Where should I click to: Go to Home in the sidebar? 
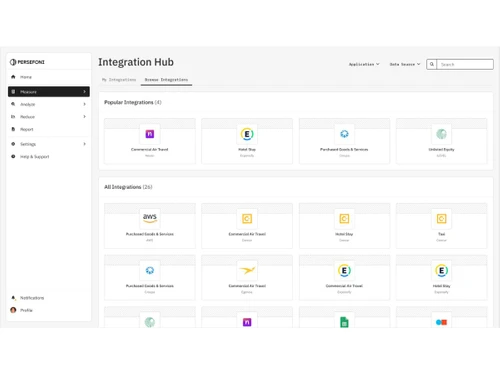pos(26,77)
